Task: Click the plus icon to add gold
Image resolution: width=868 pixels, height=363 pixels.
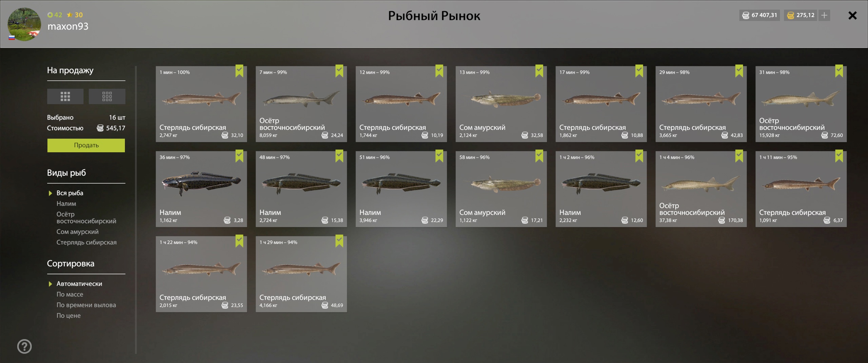Action: (824, 15)
